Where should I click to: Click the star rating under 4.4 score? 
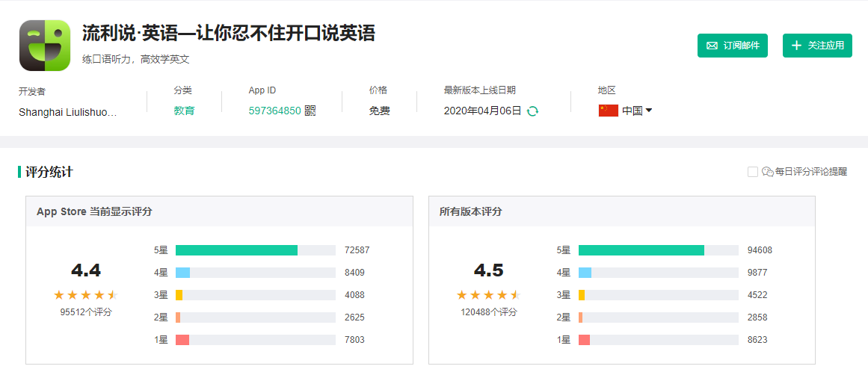pyautogui.click(x=85, y=295)
